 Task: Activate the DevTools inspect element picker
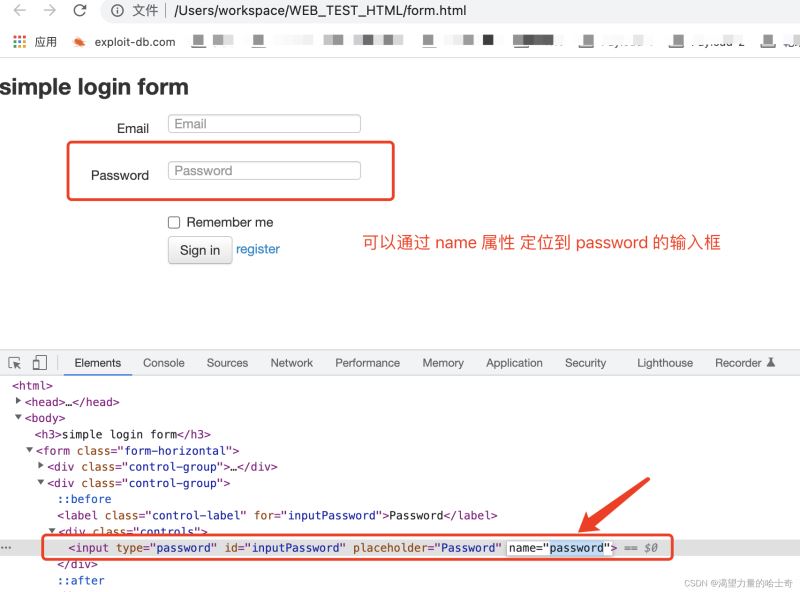click(15, 363)
